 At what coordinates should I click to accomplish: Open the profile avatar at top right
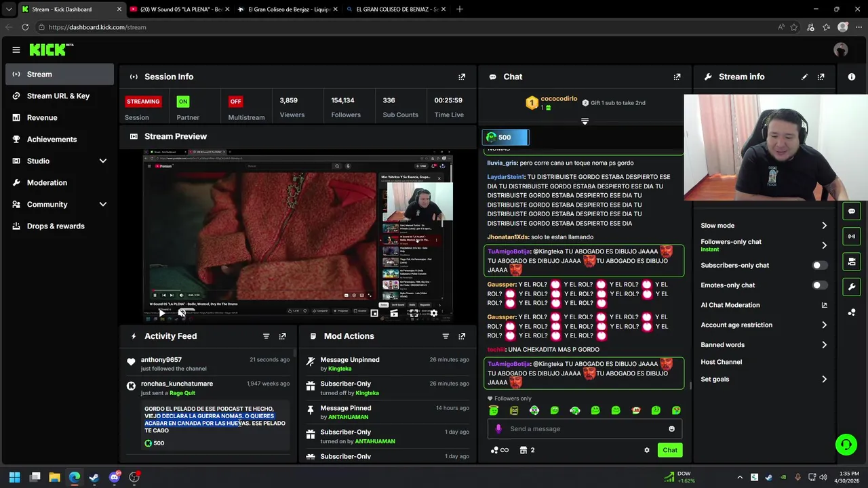point(841,49)
